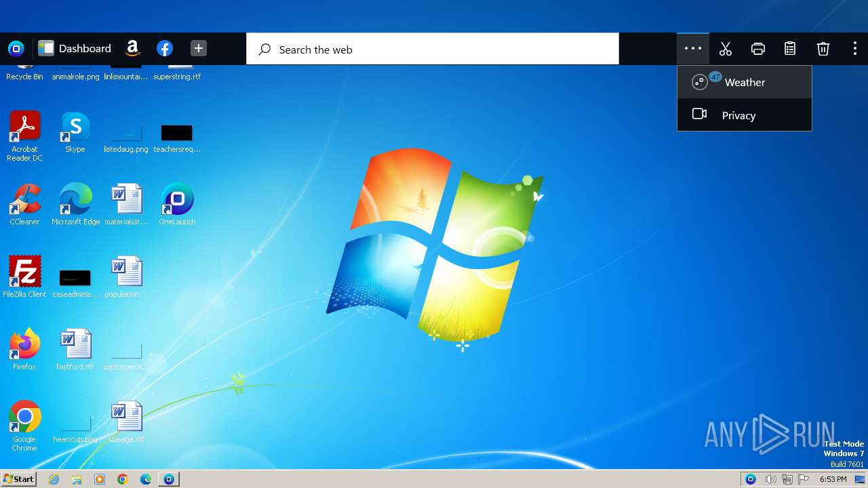Select the OneLaunch desktop shortcut

177,204
